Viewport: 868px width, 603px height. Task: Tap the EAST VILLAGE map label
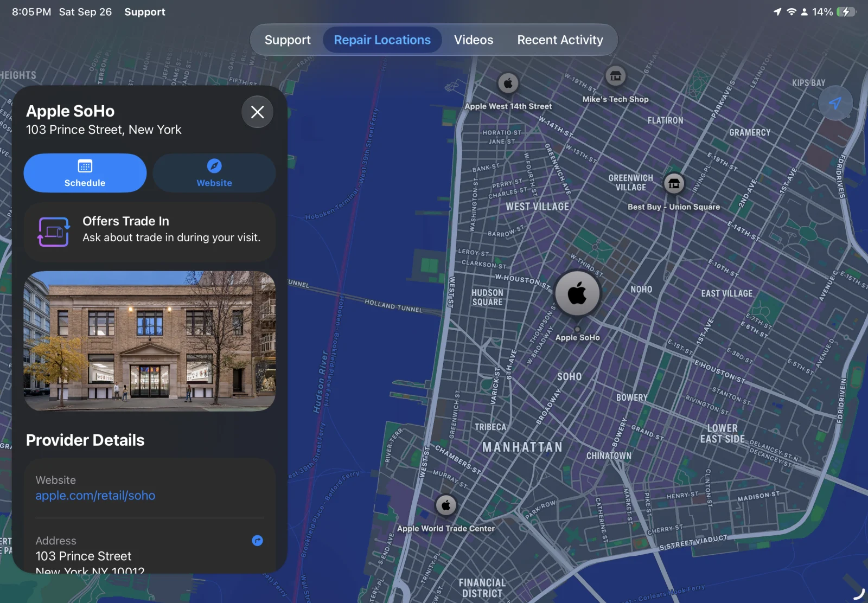tap(727, 293)
